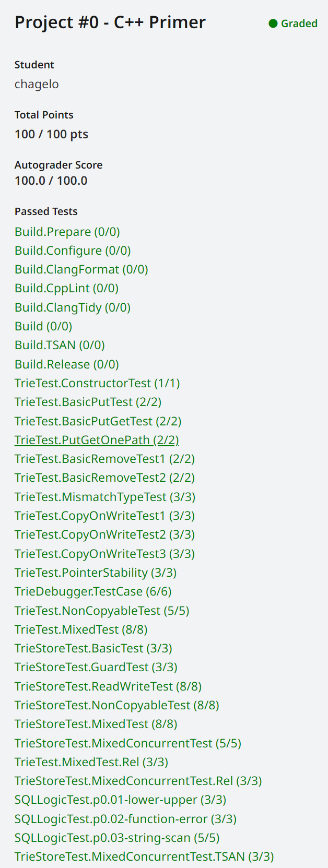Open TrieTest.PointerStability test result

coord(96,573)
